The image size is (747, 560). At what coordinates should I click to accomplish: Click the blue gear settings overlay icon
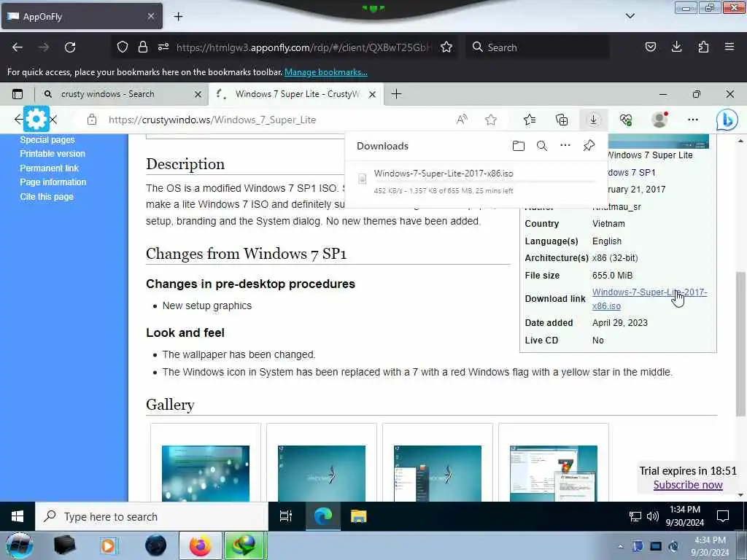(x=36, y=119)
